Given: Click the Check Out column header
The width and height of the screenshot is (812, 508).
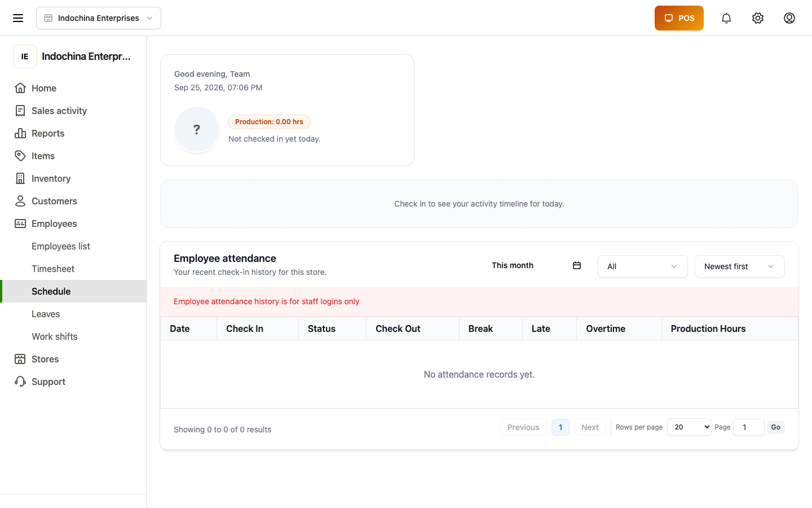Looking at the screenshot, I should tap(413, 329).
